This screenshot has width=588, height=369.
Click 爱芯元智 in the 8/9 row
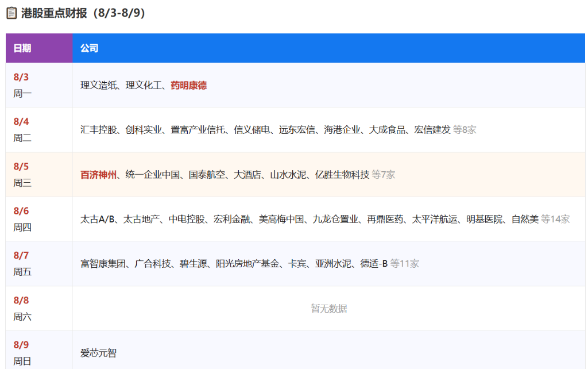98,353
